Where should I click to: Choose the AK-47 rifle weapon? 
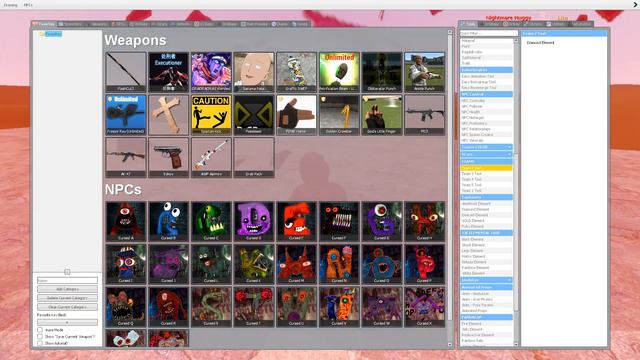click(126, 157)
